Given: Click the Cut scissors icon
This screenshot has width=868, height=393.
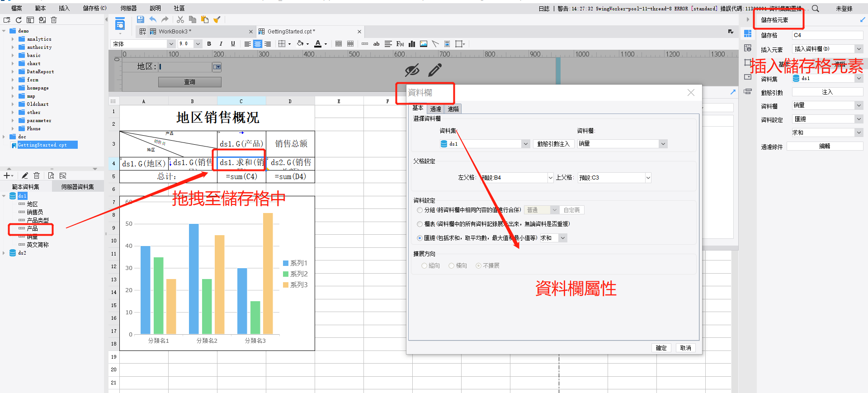Looking at the screenshot, I should (x=180, y=19).
